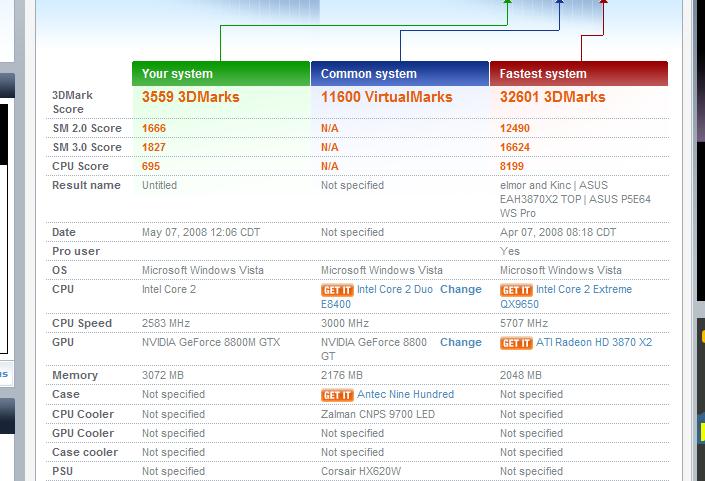The height and width of the screenshot is (481, 705).
Task: Click the Memory row label
Action: 75,375
